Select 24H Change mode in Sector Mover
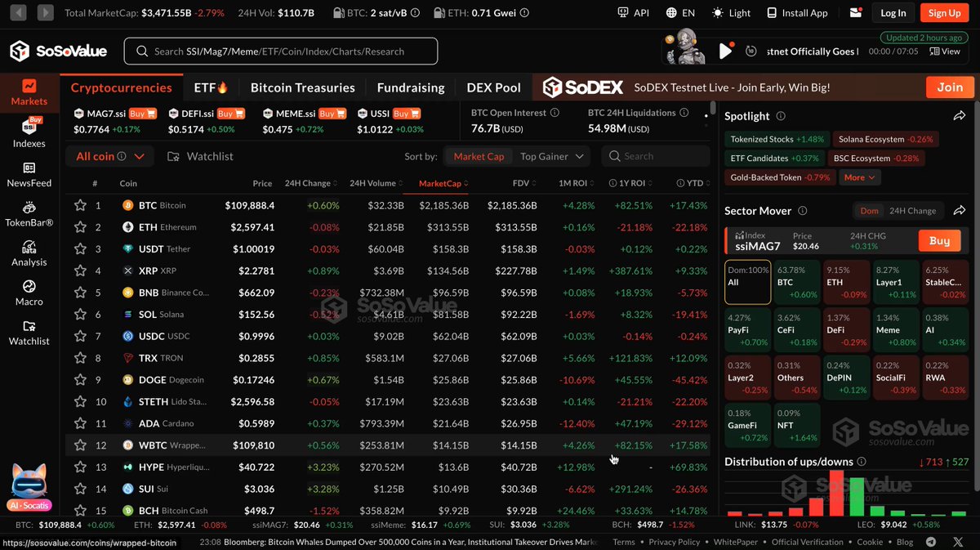 point(912,211)
